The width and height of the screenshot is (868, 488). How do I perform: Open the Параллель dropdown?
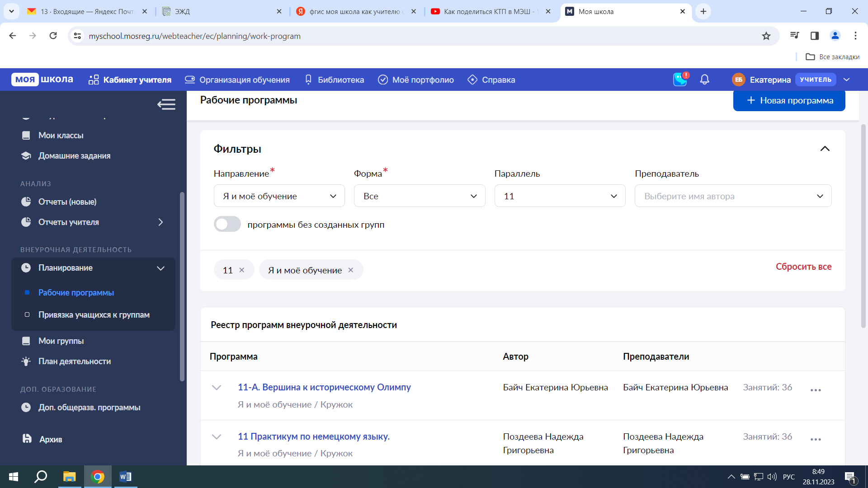tap(560, 196)
